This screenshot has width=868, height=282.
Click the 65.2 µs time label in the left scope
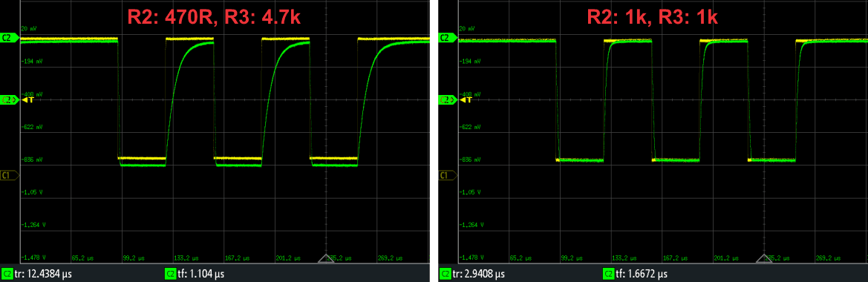tap(82, 258)
